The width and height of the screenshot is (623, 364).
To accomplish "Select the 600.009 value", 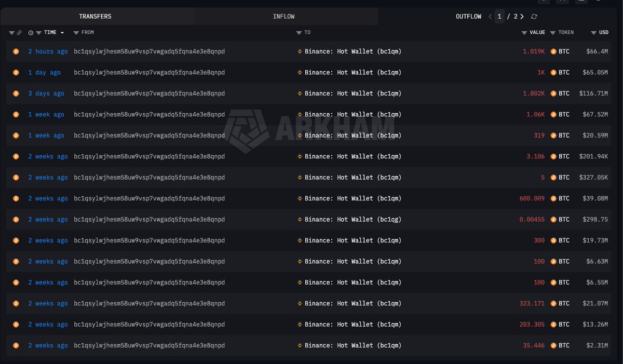I will [532, 198].
